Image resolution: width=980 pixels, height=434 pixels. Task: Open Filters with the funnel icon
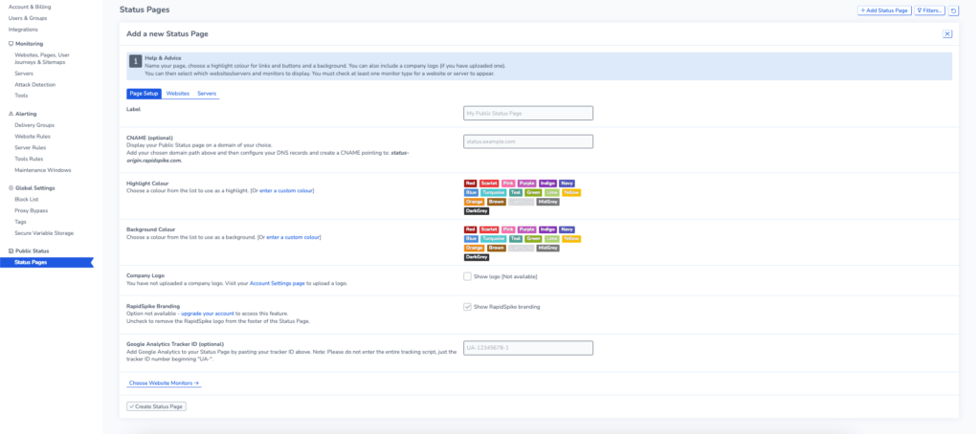click(929, 11)
